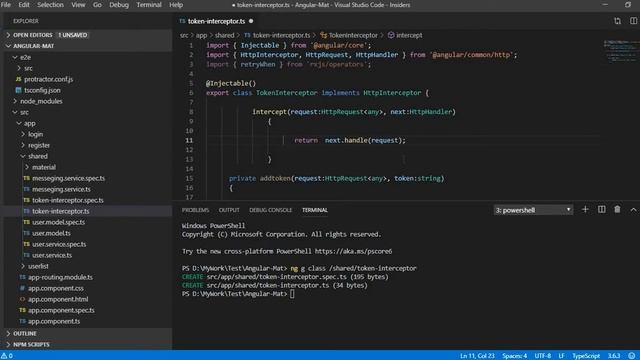Click the compare changes icon in editor toolbar
The image size is (640, 360).
point(617,21)
